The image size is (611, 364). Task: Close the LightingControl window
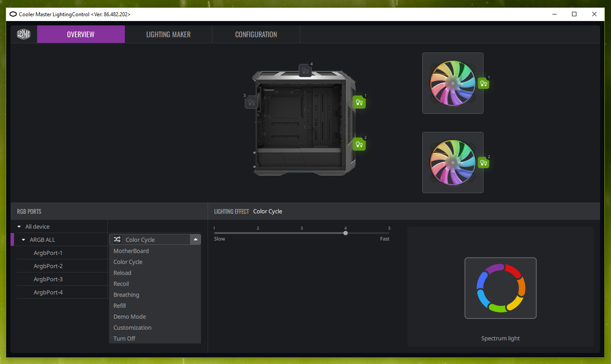[x=594, y=14]
